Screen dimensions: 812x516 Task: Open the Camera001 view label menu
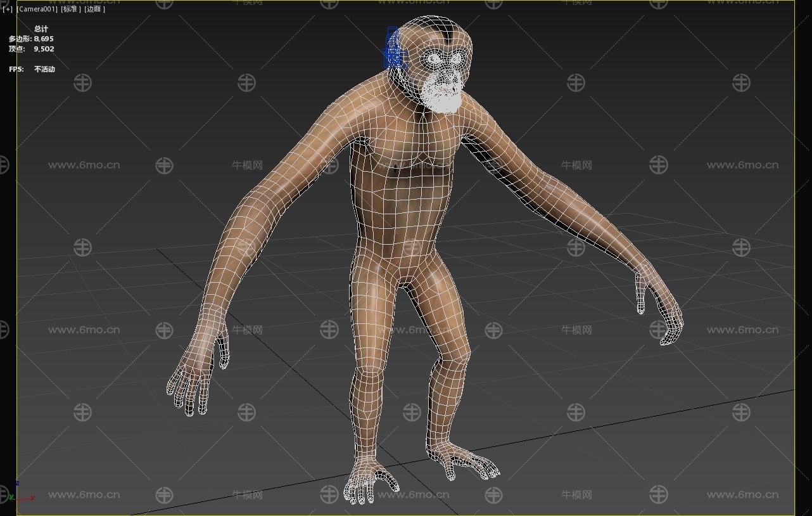(37, 9)
